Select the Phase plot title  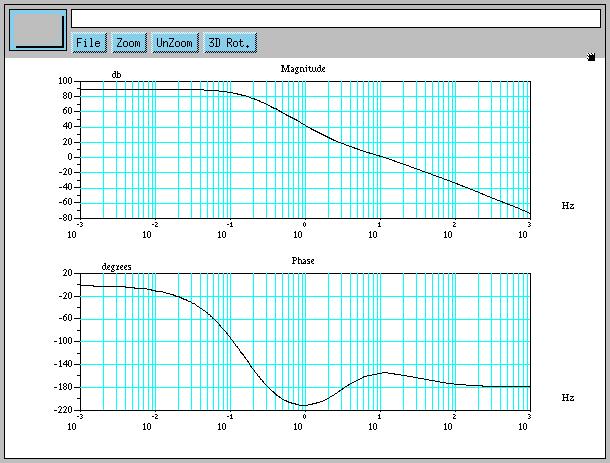tap(303, 260)
